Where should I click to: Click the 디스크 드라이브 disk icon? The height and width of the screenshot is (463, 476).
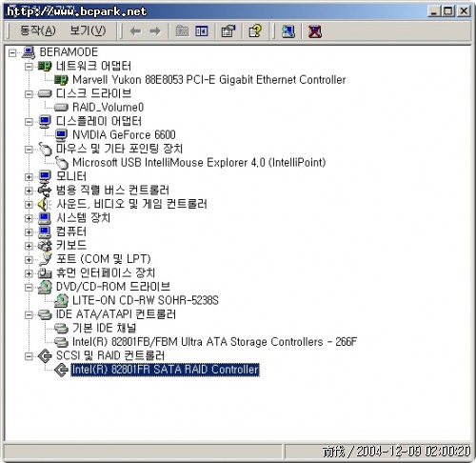pos(45,93)
